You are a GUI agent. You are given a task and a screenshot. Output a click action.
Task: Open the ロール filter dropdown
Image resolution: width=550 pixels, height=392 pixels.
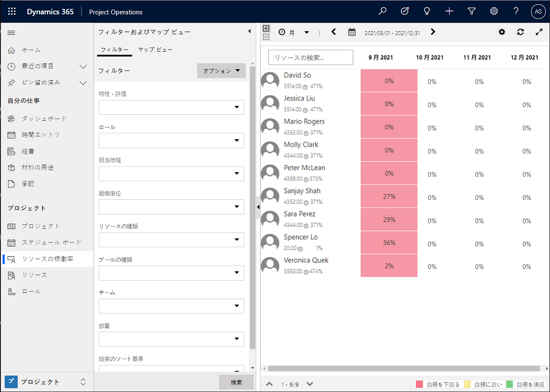[x=171, y=141]
